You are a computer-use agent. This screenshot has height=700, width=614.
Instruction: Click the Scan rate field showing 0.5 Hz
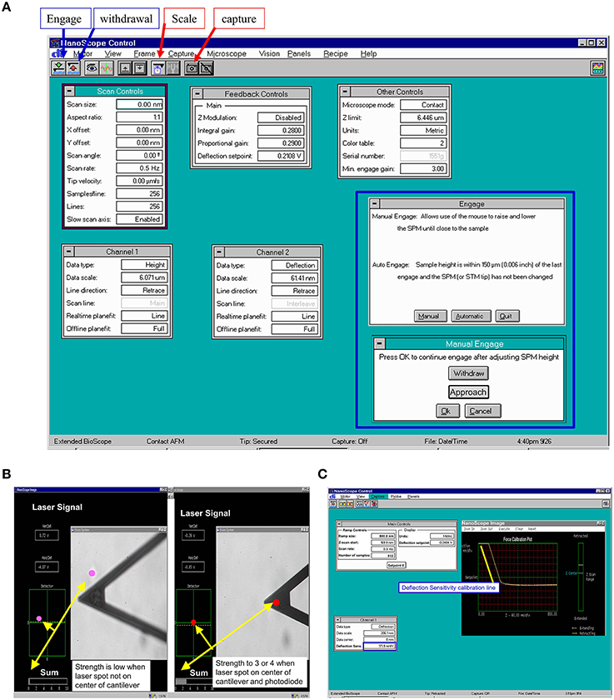(x=140, y=168)
